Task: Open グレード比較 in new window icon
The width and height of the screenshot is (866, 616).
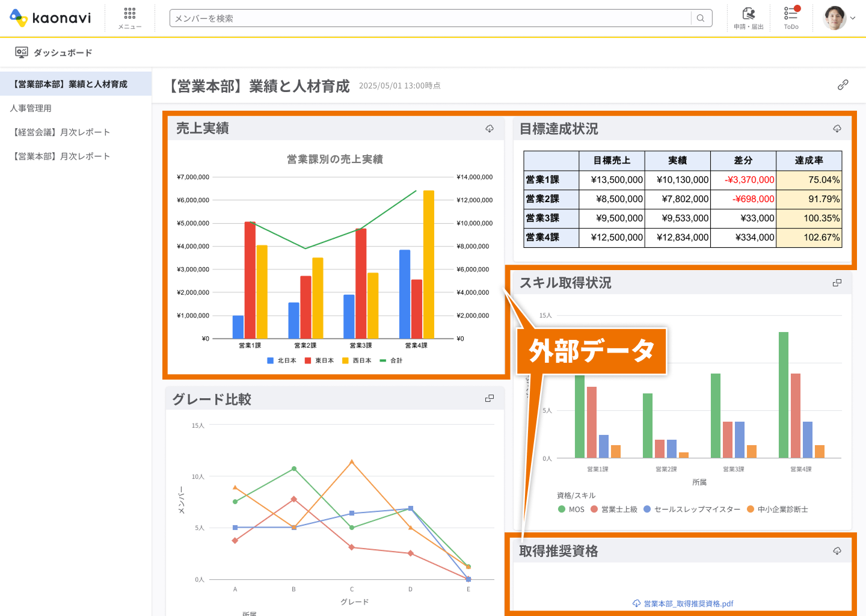Action: pyautogui.click(x=490, y=398)
